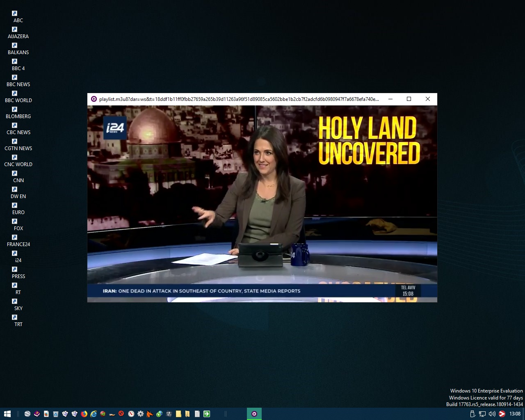Click the playlist.m3u8 window title bar

point(239,99)
